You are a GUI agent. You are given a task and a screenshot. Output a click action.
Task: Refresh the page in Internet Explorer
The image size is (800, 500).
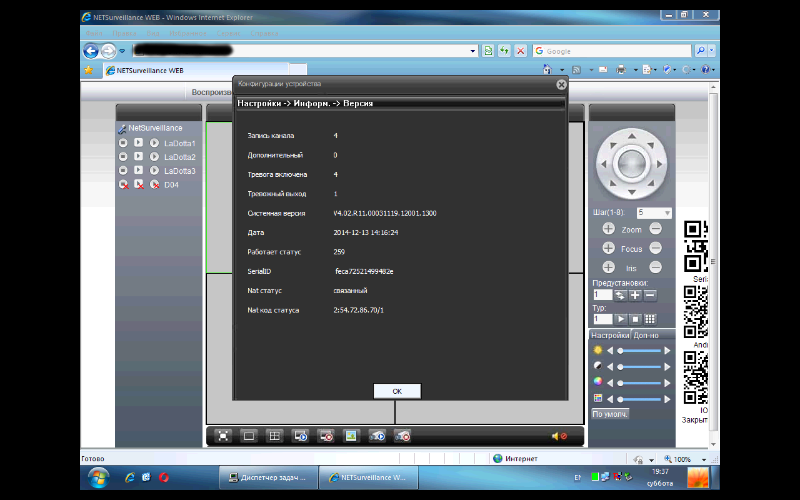tap(504, 51)
